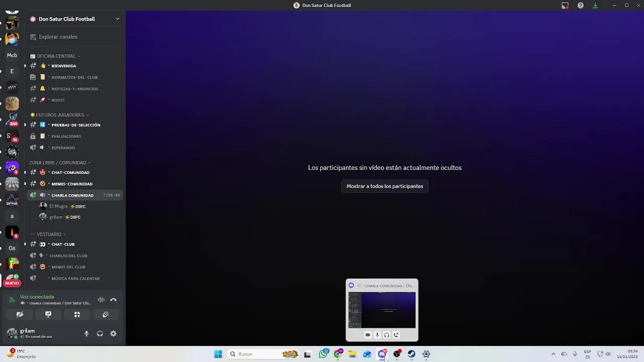Open the weather widget showing 19°C

pyautogui.click(x=21, y=353)
